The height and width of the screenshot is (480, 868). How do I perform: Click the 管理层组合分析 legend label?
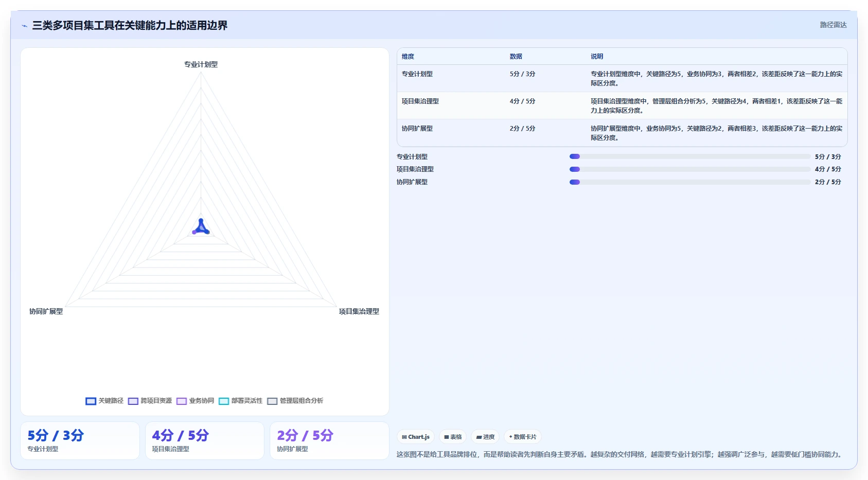(x=302, y=401)
